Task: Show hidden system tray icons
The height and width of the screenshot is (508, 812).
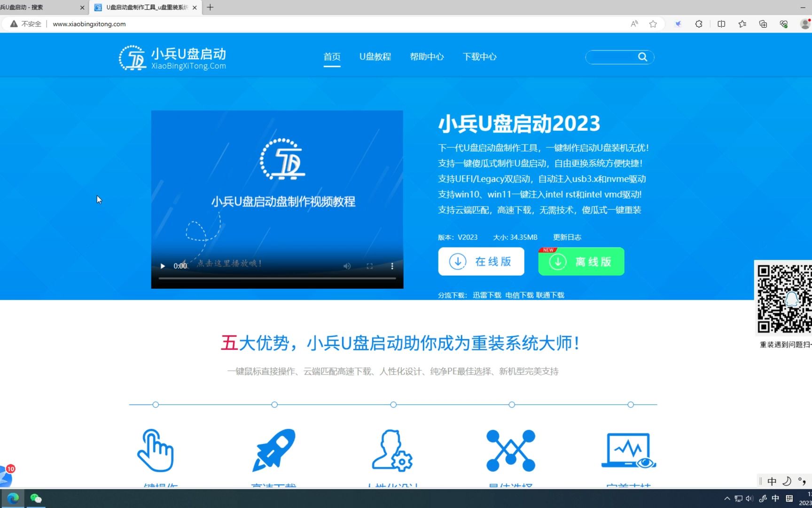Action: [727, 499]
